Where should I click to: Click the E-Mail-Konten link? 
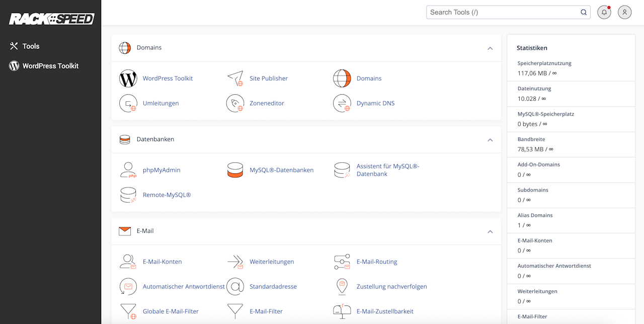(162, 262)
